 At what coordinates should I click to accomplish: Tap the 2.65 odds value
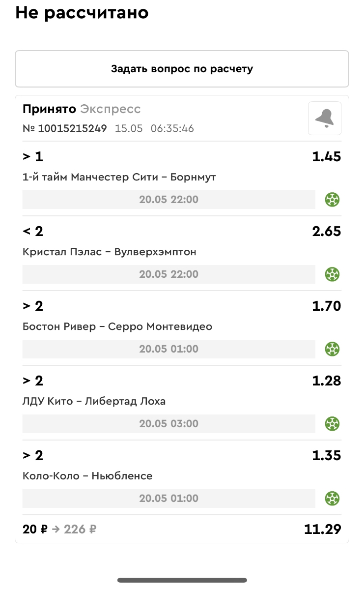pos(327,231)
